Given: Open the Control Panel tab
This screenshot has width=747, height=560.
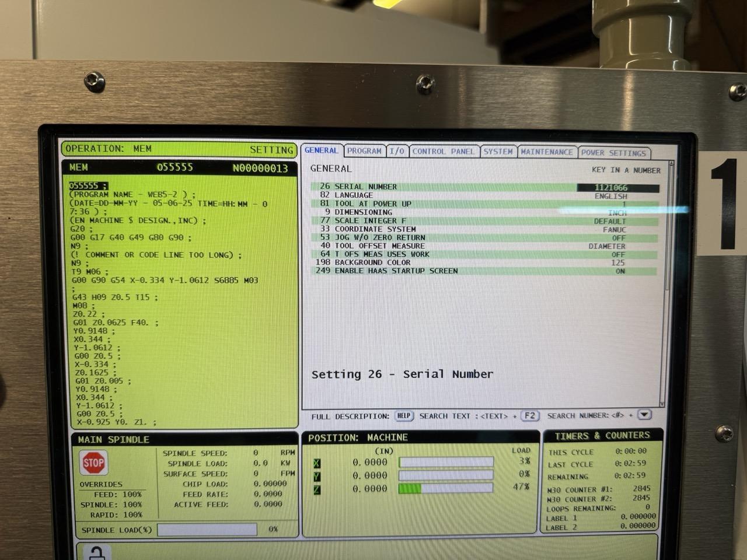Looking at the screenshot, I should 444,152.
